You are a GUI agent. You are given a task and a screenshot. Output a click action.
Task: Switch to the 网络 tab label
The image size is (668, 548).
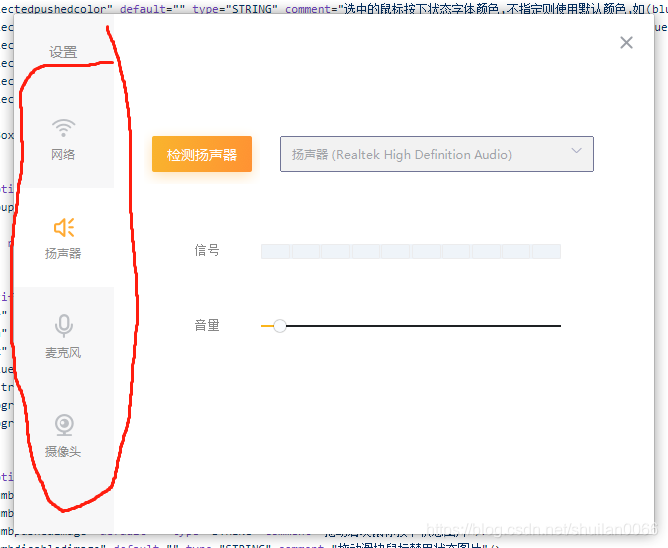63,154
